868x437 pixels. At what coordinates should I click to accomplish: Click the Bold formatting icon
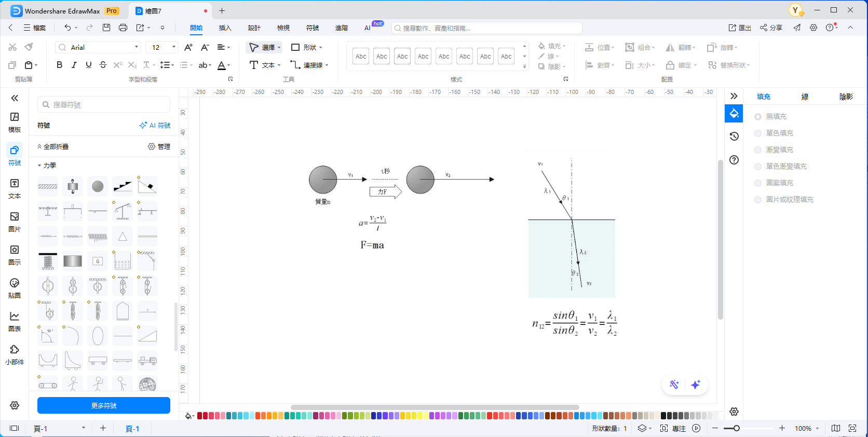60,65
